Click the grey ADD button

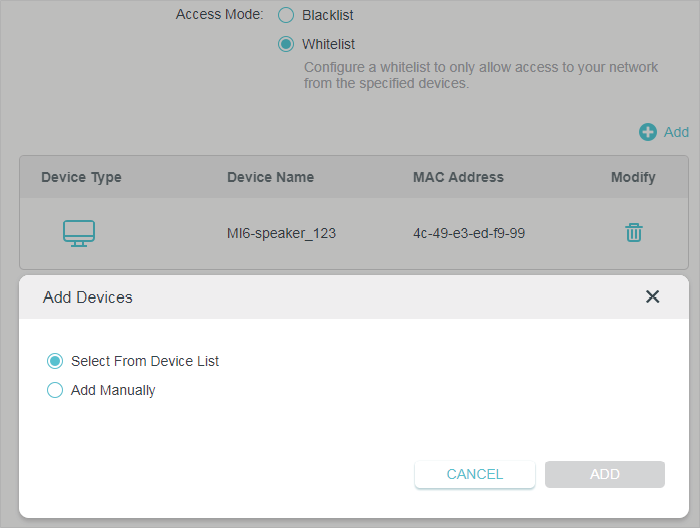point(604,474)
